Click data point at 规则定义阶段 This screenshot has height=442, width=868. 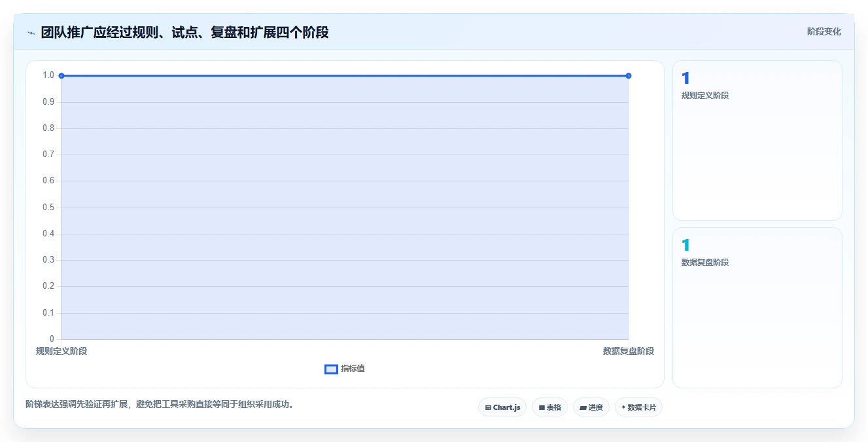[x=61, y=76]
